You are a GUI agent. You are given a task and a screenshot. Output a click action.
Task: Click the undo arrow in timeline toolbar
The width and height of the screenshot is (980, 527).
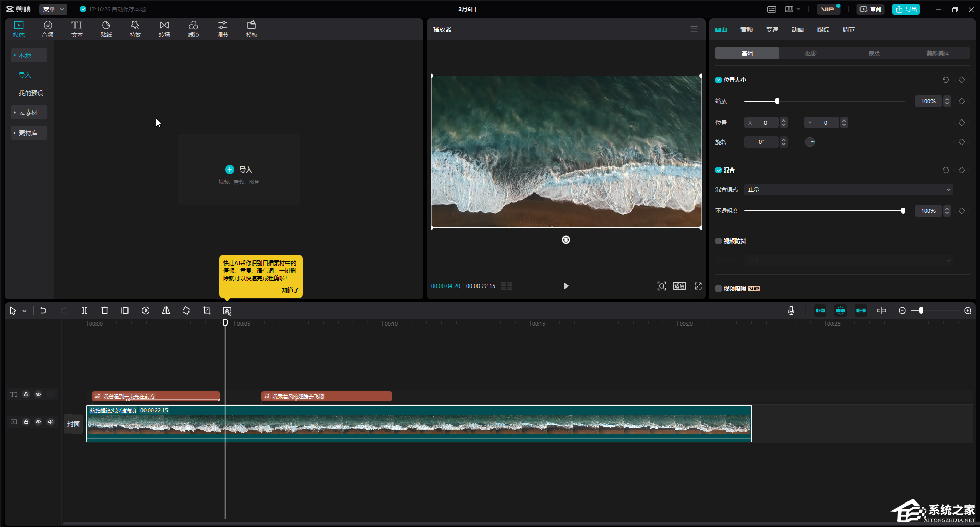tap(43, 310)
